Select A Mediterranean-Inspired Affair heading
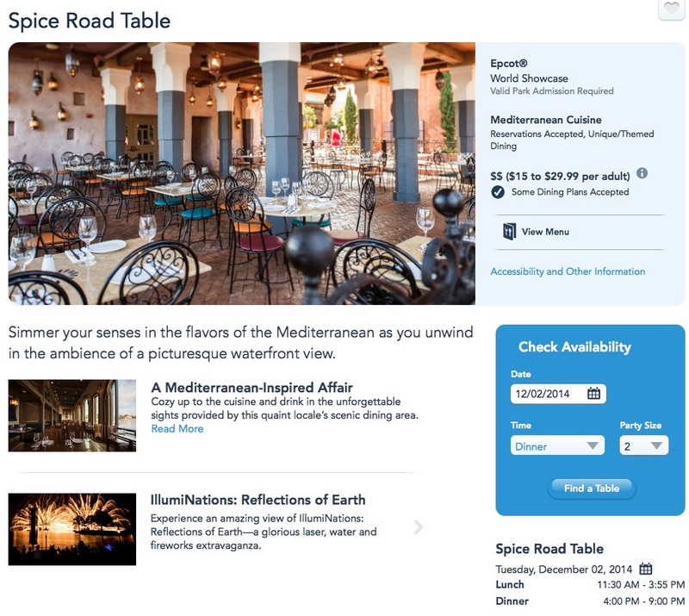The image size is (689, 616). coord(251,388)
